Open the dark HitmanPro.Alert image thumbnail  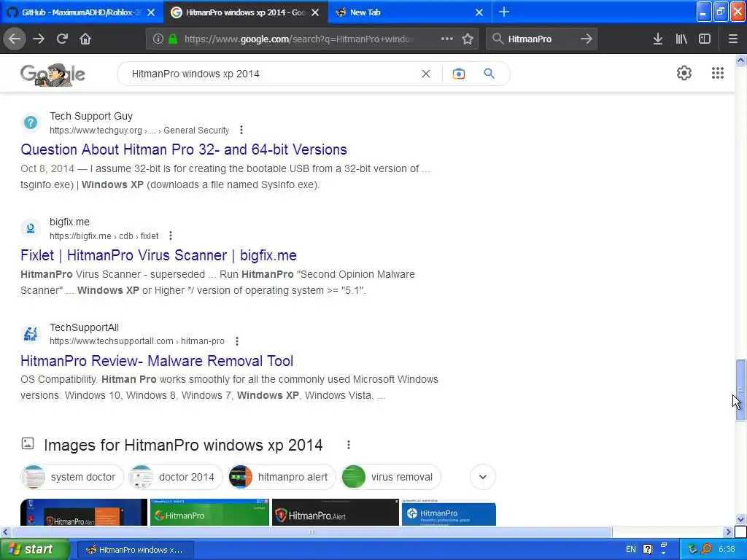click(x=336, y=513)
